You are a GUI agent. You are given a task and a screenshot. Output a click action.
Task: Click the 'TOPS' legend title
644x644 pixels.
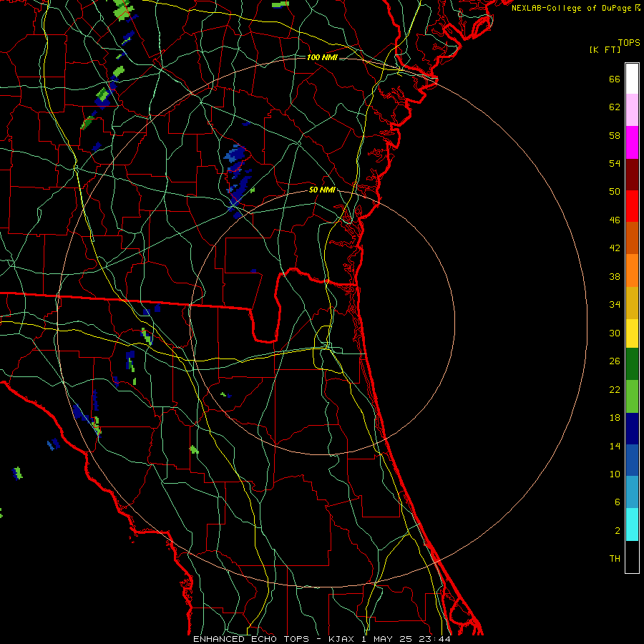pyautogui.click(x=629, y=43)
